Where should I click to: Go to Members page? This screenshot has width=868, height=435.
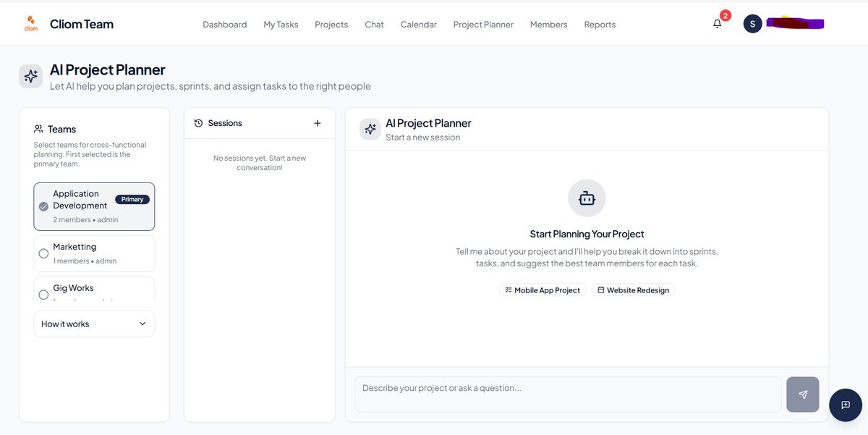pos(548,24)
